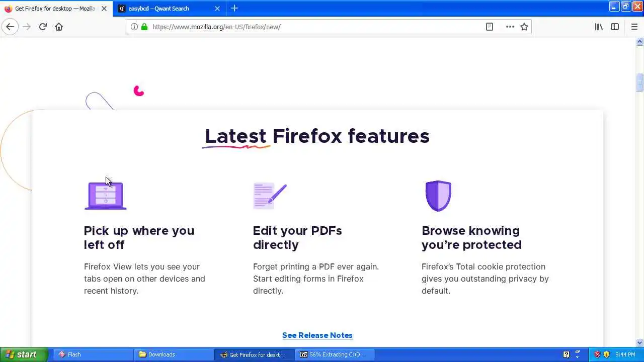Click the forward navigation arrow
This screenshot has width=644, height=362.
(x=27, y=27)
